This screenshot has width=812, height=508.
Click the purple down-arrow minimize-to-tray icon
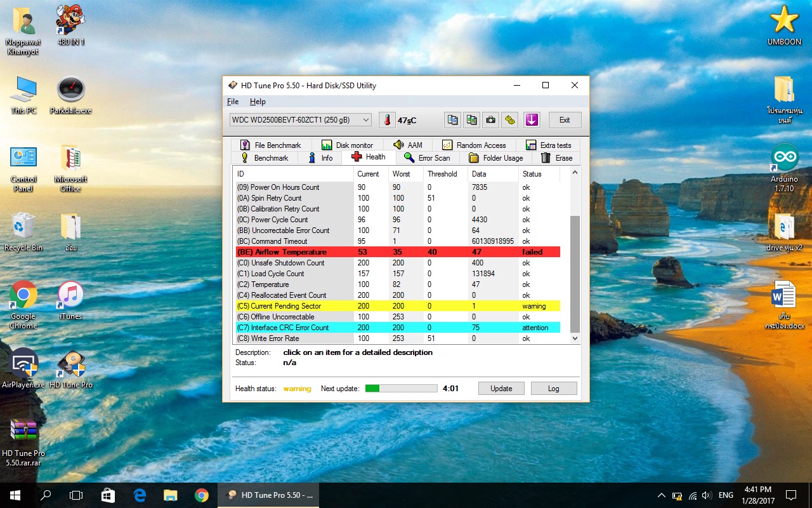point(532,120)
